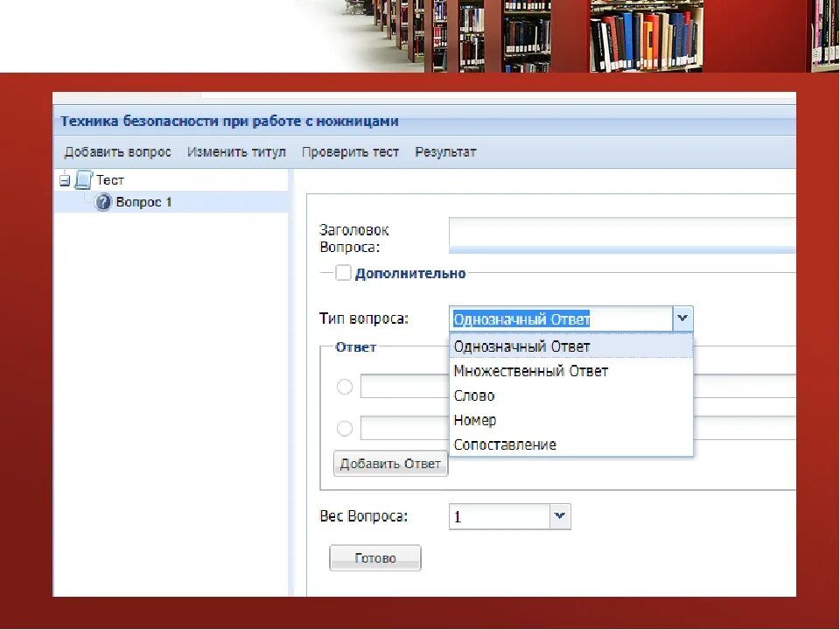Select the Тест root node label

110,180
